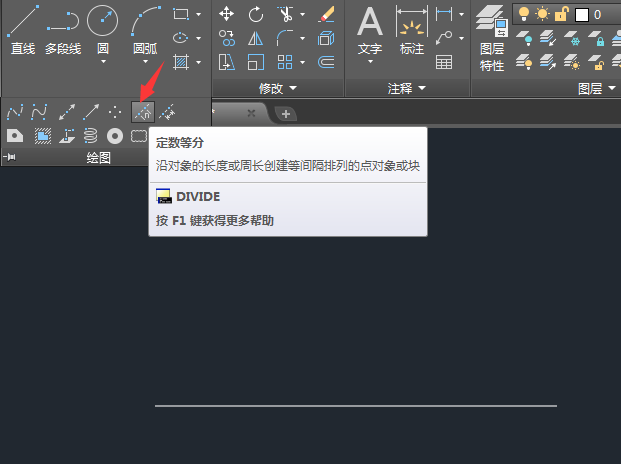Activate the Mirror tool
The width and height of the screenshot is (621, 464).
click(255, 38)
